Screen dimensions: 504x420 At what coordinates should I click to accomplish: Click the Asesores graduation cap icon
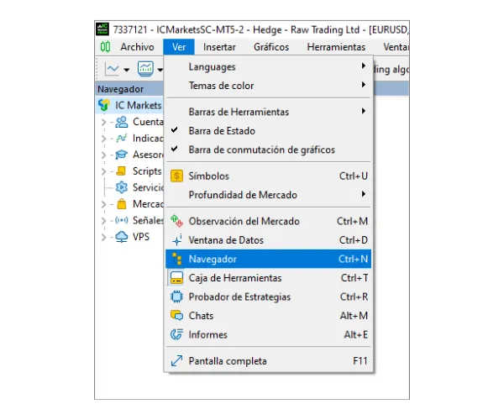tap(122, 155)
